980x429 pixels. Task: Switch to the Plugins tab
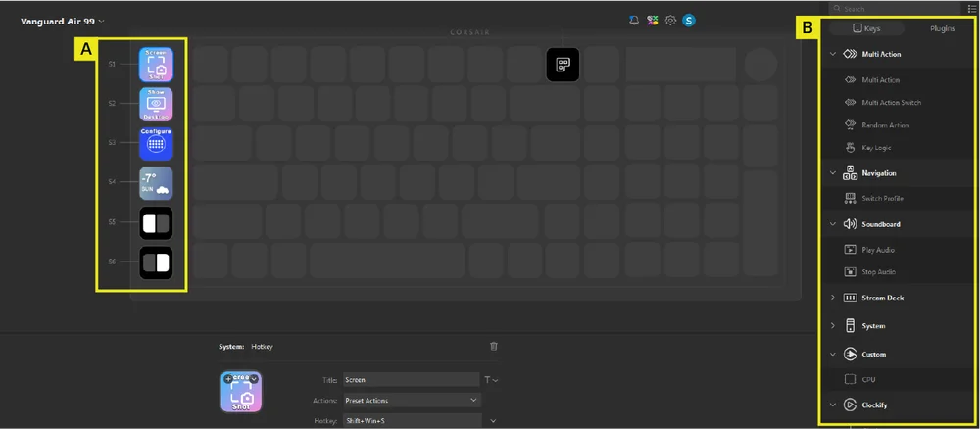[942, 29]
